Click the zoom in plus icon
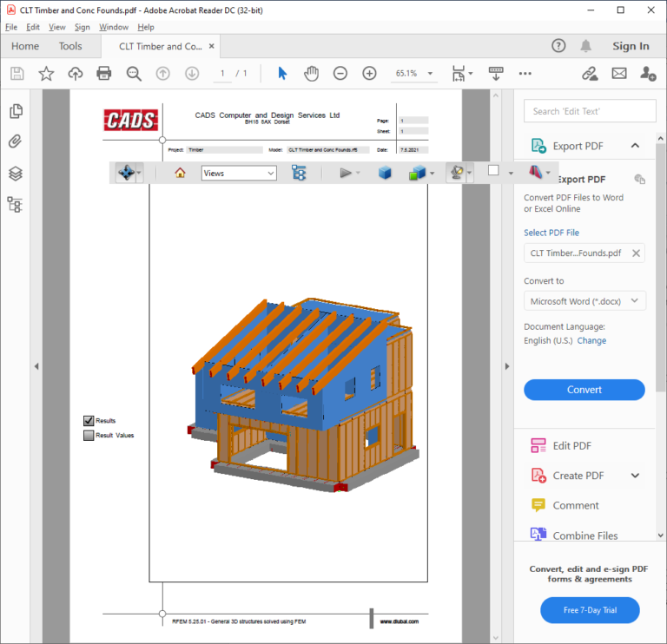The image size is (667, 644). point(369,74)
